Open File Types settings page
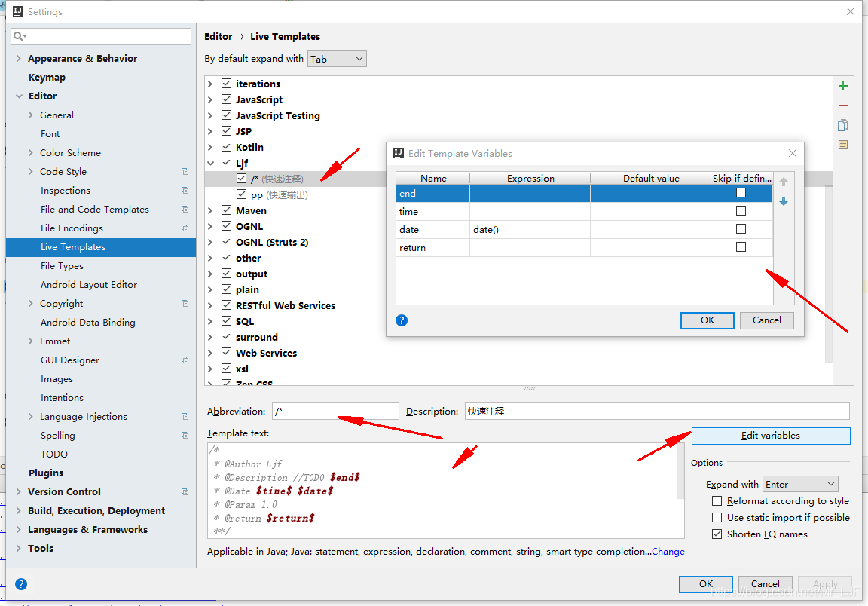 (x=62, y=266)
